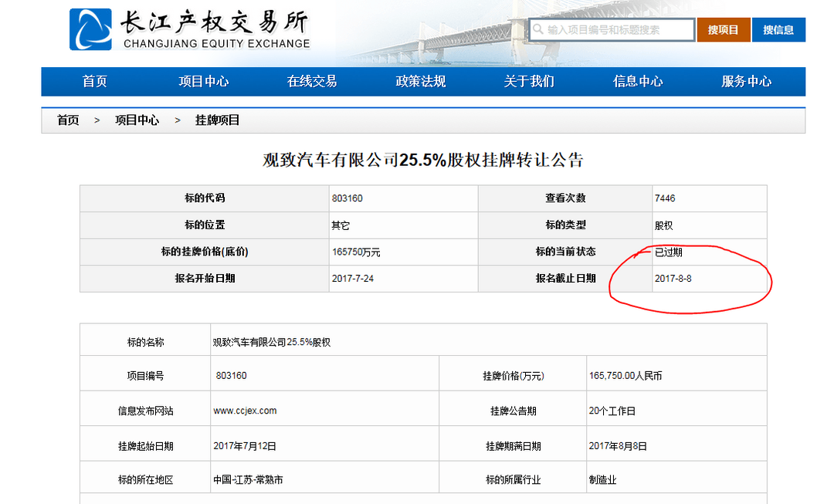Click the price 165,750.00人民币
Viewport: 834px width, 504px height.
click(625, 376)
